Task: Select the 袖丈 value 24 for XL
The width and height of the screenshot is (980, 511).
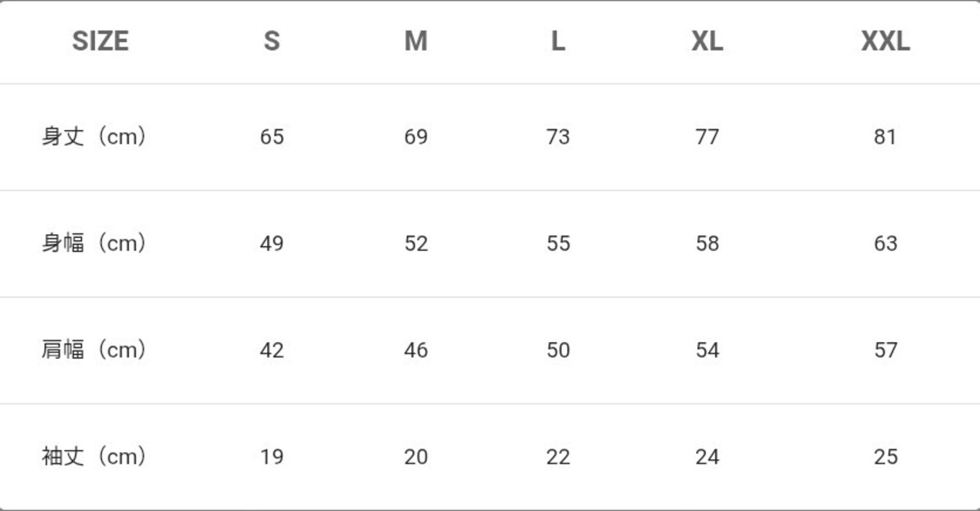Action: pos(707,457)
